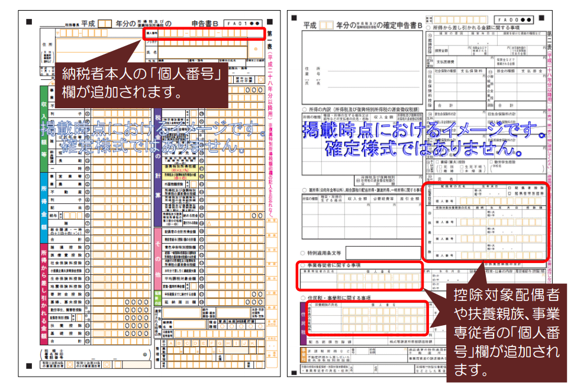Click the purple 税金の計算 section label

(x=157, y=167)
